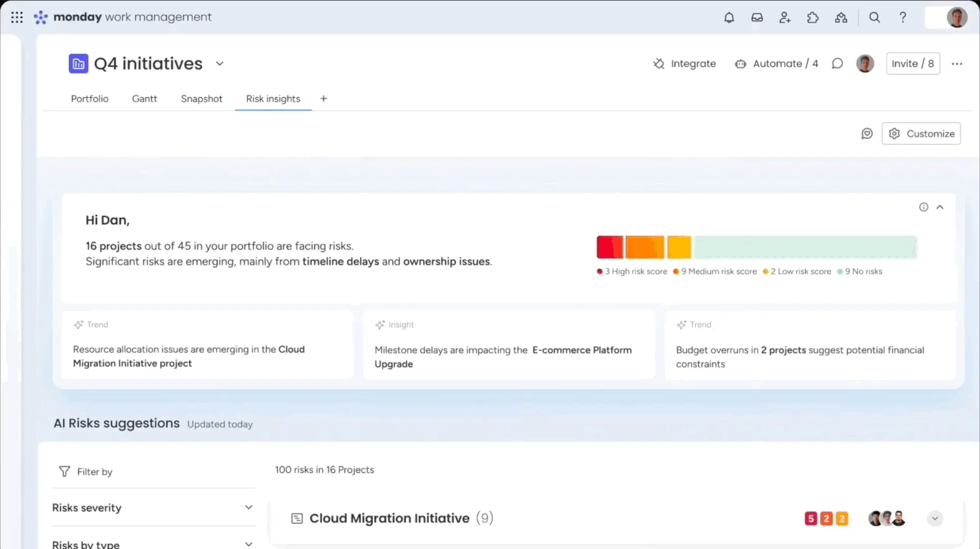Open notifications bell
Screen dimensions: 980x549
(x=729, y=17)
